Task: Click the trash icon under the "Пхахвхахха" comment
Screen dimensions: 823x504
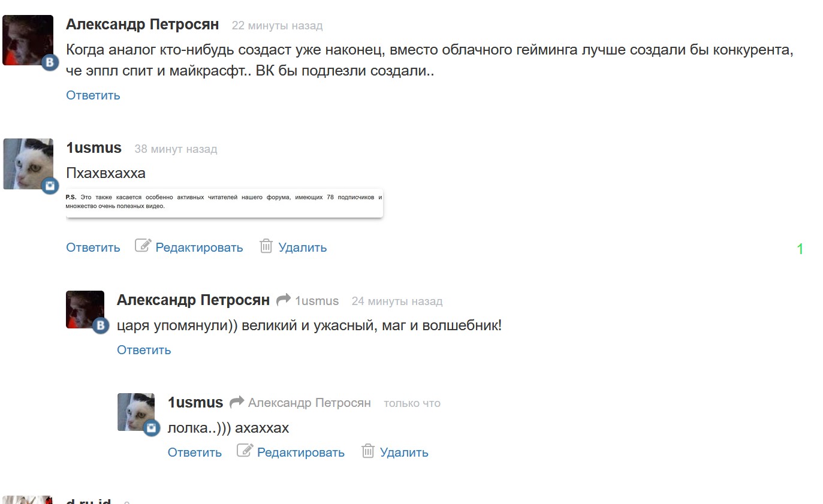Action: tap(266, 246)
